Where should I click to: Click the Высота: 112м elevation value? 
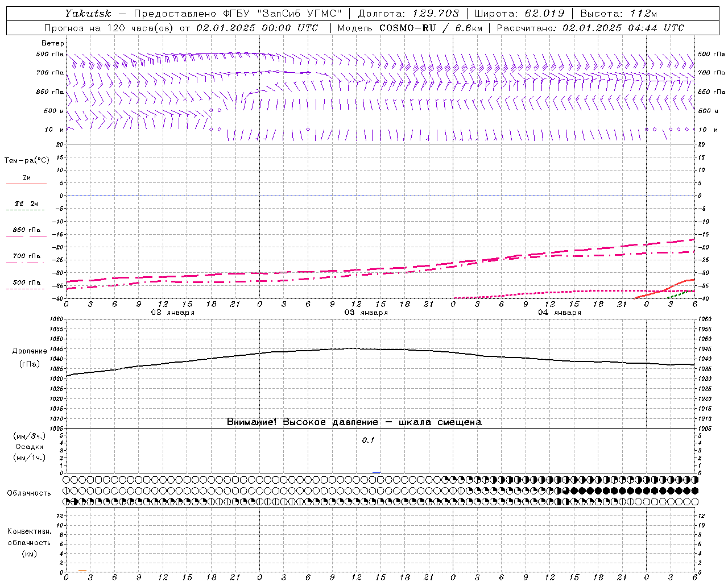point(620,14)
